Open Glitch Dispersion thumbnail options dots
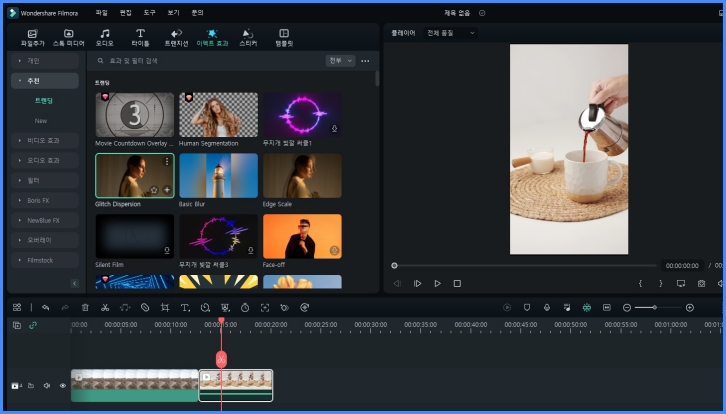 [x=167, y=161]
